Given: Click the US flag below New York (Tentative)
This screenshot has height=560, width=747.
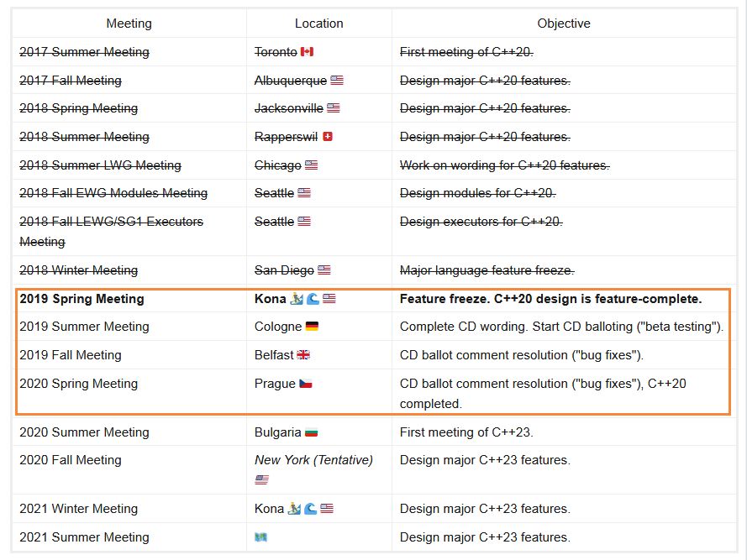Looking at the screenshot, I should point(260,480).
